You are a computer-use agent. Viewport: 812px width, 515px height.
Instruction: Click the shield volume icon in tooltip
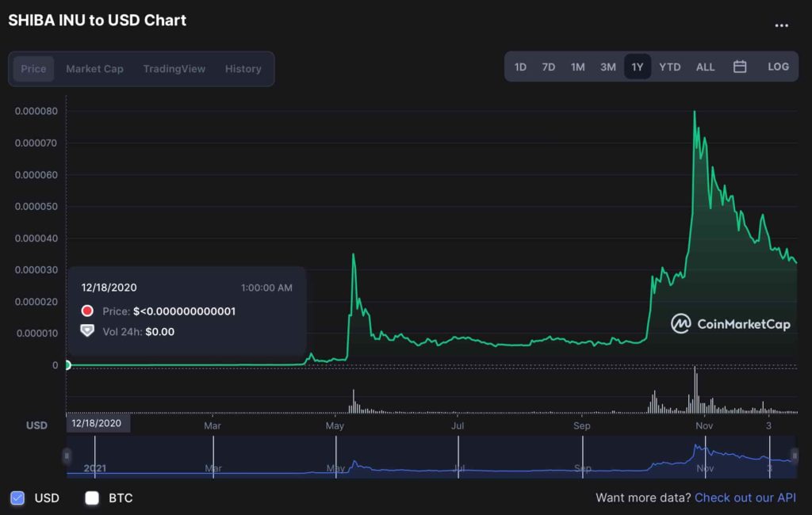87,330
